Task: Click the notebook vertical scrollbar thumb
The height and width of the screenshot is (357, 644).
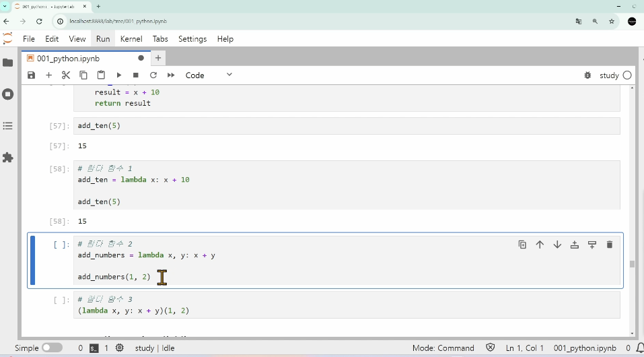Action: 632,263
